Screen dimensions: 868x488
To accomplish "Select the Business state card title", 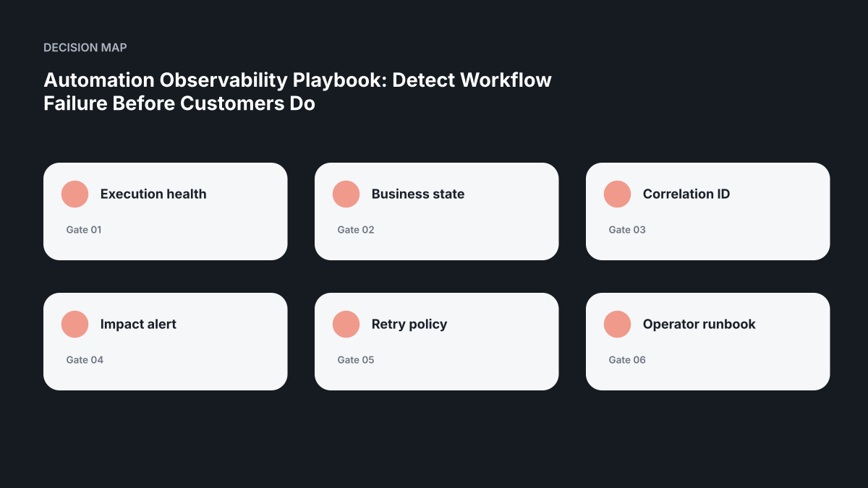I will (x=418, y=194).
